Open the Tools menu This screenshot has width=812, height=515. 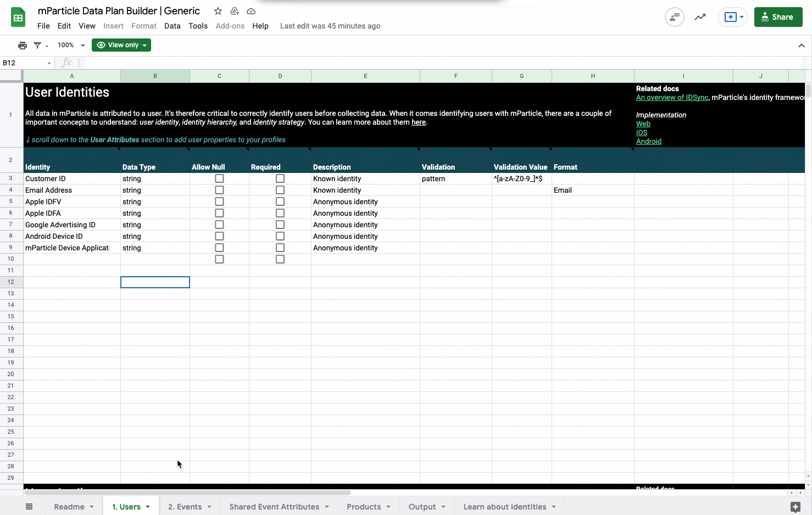(198, 26)
